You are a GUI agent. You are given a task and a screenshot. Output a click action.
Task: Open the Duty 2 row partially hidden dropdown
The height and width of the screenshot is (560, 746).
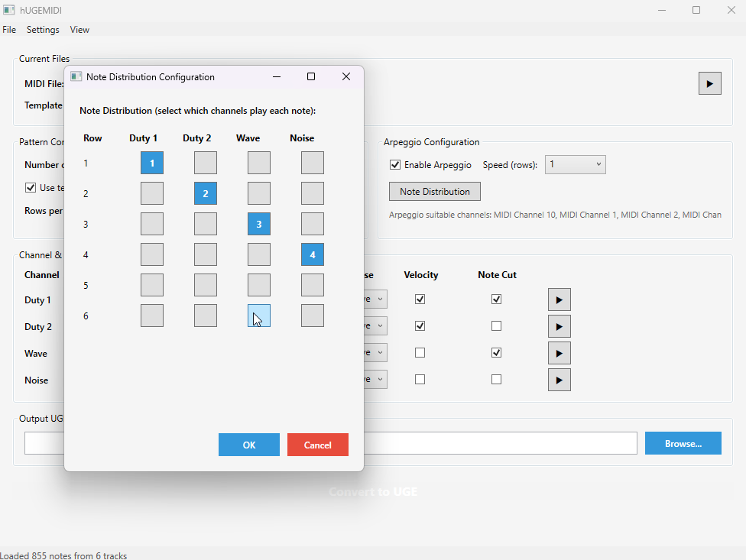(x=375, y=326)
